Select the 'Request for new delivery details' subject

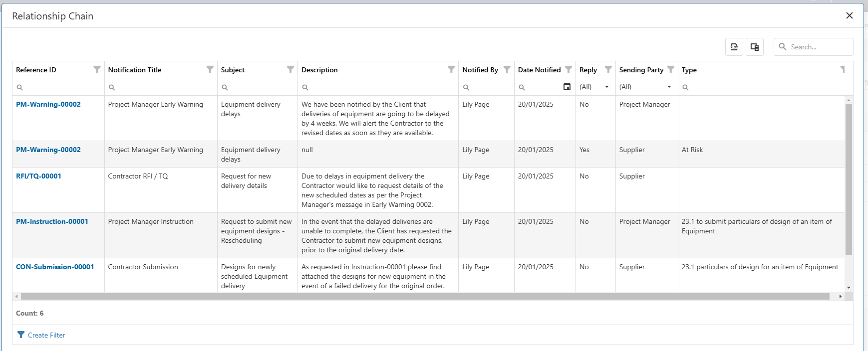[x=258, y=190]
